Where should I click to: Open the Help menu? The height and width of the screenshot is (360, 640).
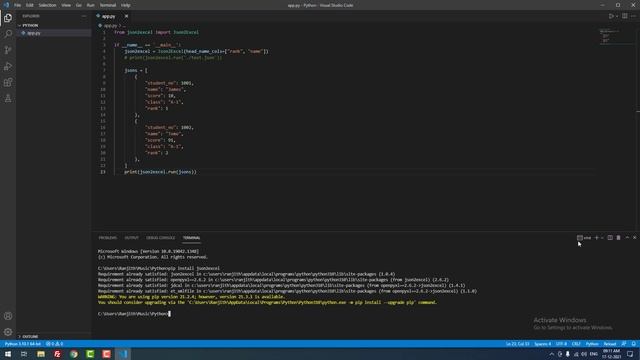point(126,5)
